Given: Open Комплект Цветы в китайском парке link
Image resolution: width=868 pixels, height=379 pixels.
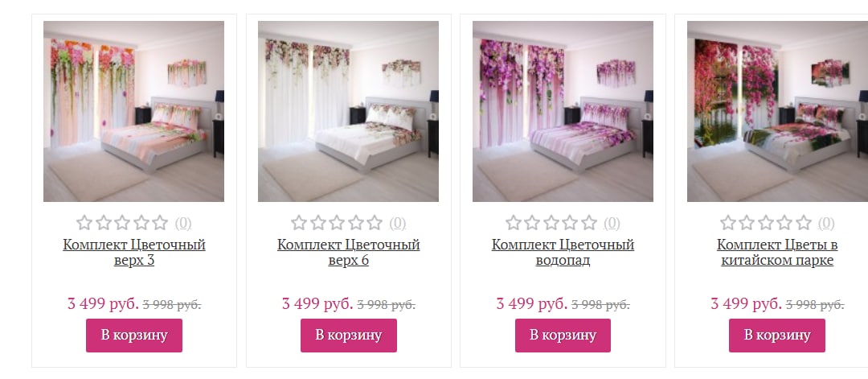Looking at the screenshot, I should coord(777,252).
